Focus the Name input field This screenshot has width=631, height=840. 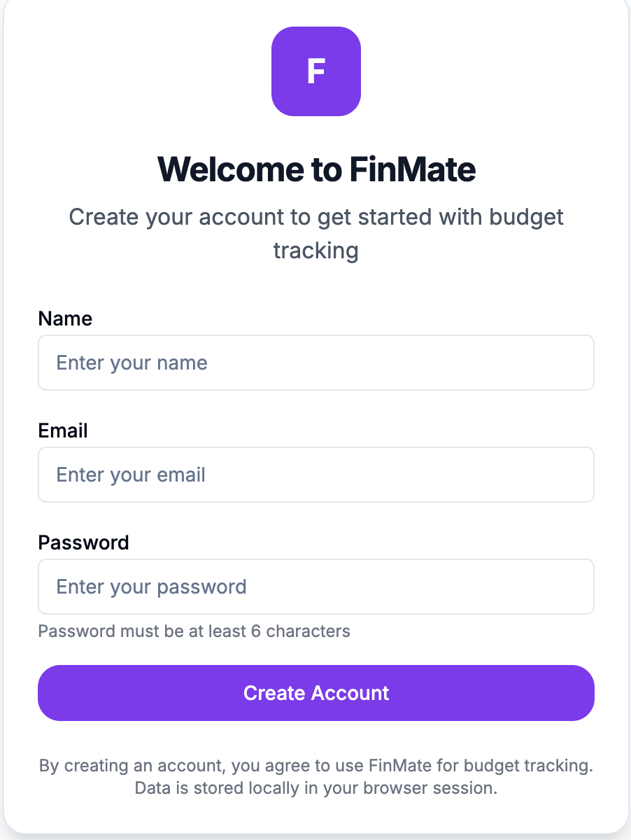click(316, 363)
